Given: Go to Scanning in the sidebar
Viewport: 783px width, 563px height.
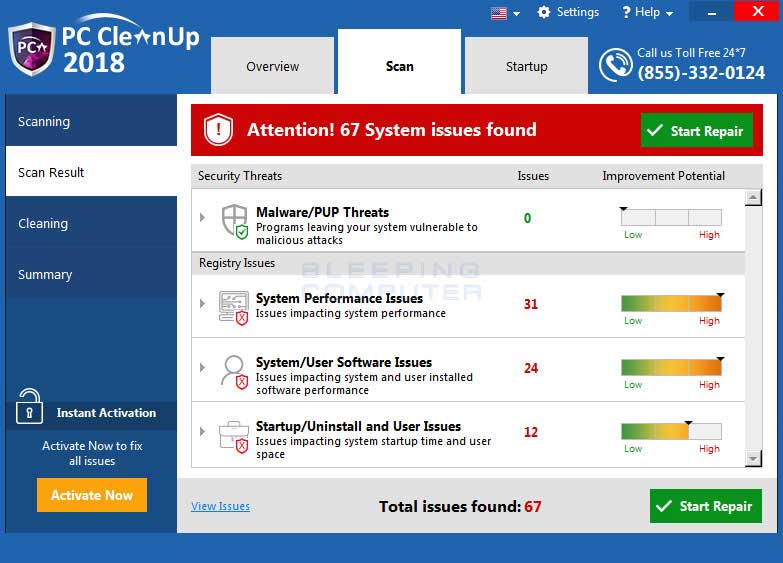Looking at the screenshot, I should [x=91, y=121].
